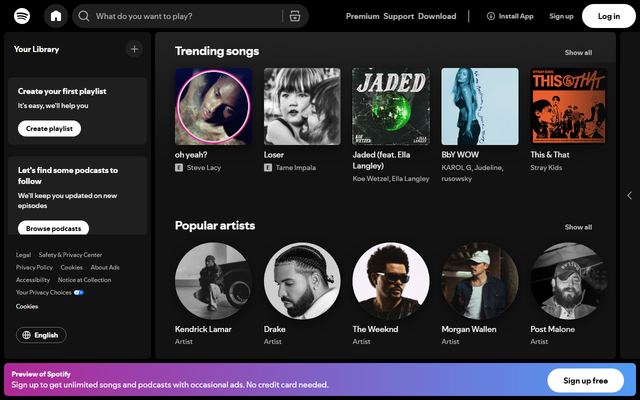This screenshot has height=400, width=640.
Task: Open BbY WOW song cover
Action: click(x=480, y=107)
